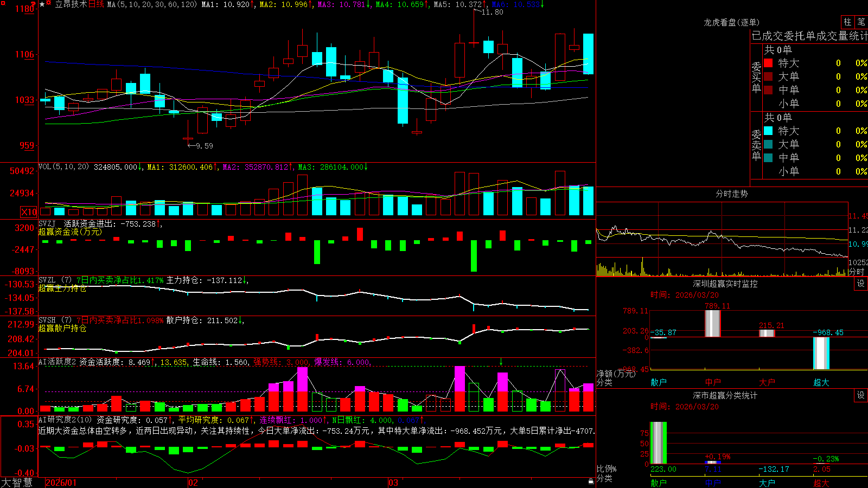868x488 pixels.
Task: Click the 223.00 散户 value in 分类统计
Action: (x=663, y=469)
